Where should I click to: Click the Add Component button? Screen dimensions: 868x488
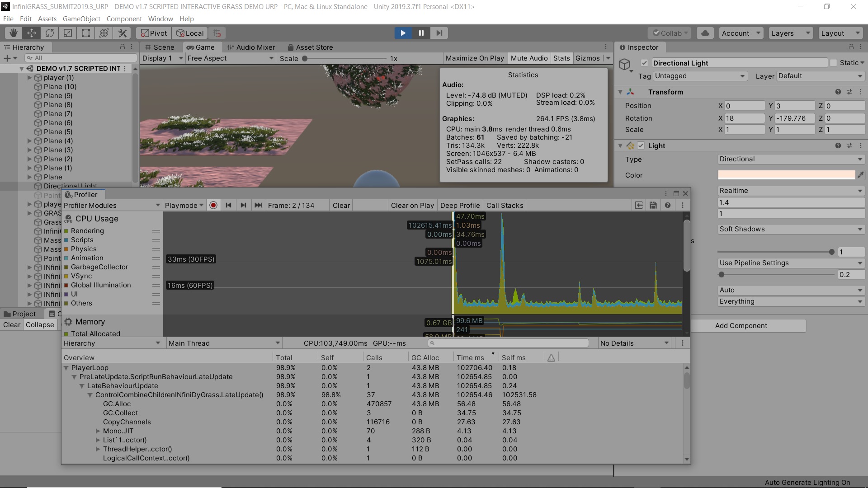point(741,326)
